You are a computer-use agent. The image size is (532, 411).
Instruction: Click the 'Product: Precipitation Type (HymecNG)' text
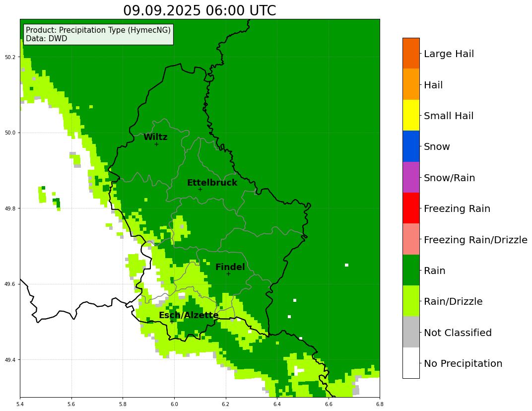(98, 30)
